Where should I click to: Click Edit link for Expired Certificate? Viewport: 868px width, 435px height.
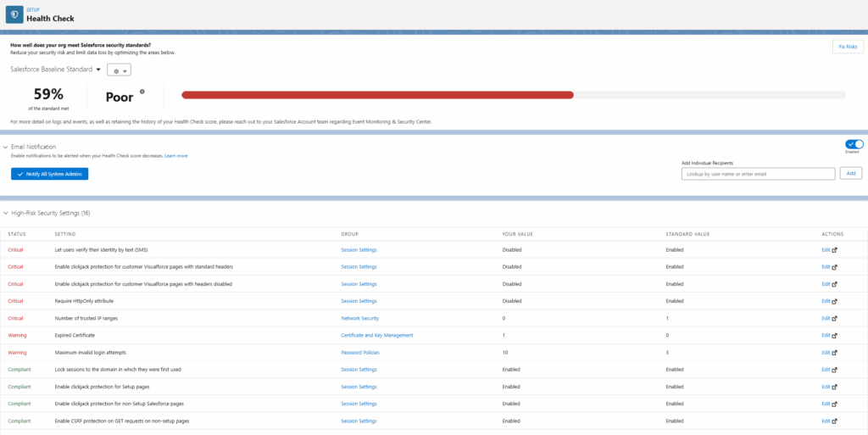826,336
